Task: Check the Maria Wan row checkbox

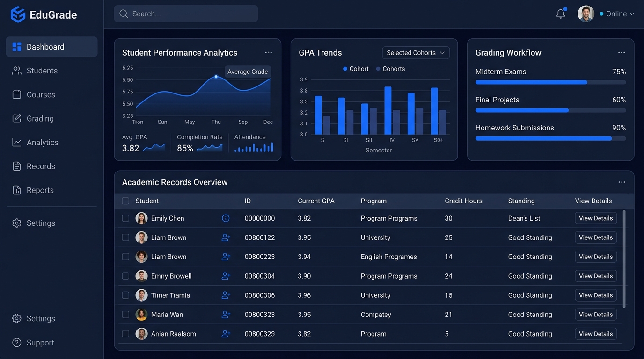Action: (125, 315)
